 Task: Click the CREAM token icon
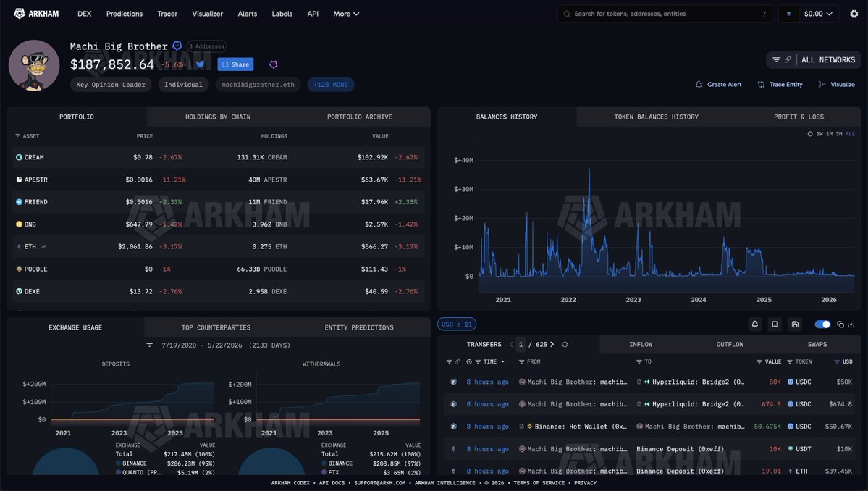coord(19,157)
